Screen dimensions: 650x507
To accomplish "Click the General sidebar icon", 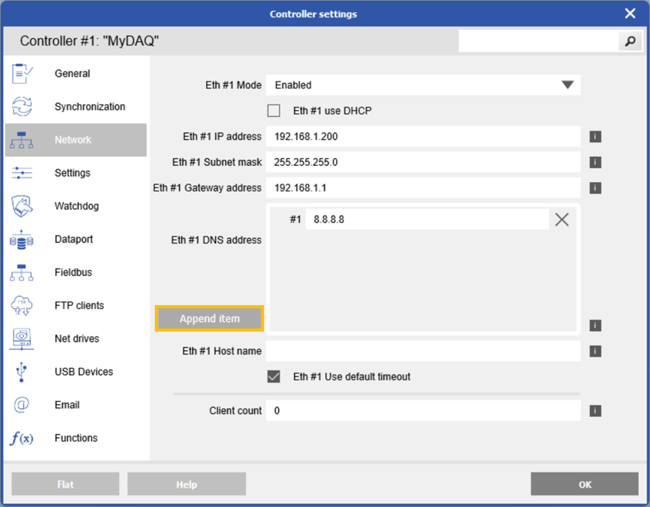I will (x=22, y=74).
